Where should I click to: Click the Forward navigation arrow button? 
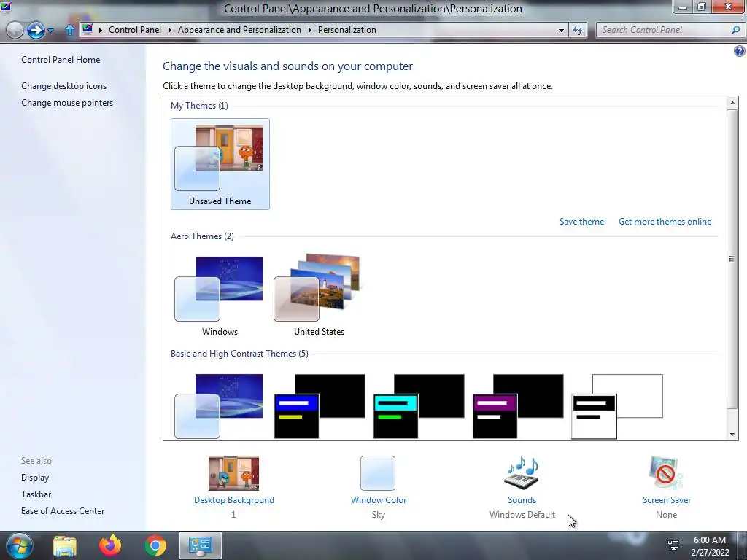pyautogui.click(x=36, y=30)
